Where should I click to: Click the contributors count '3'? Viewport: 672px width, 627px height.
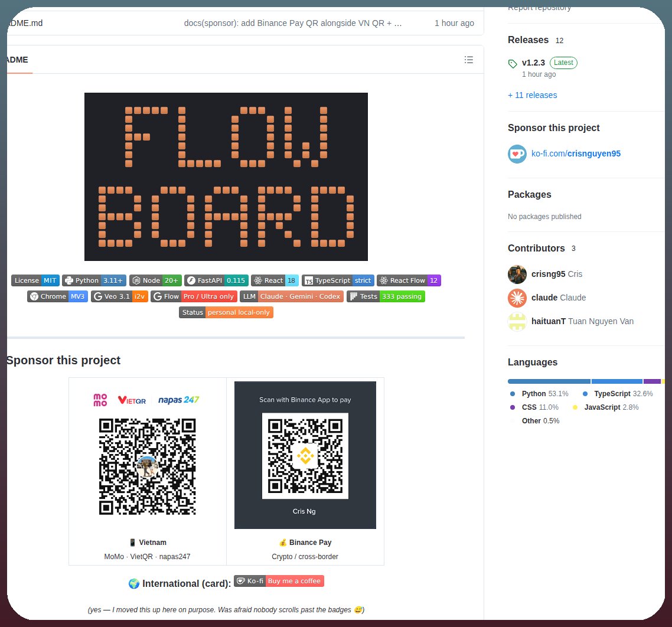pyautogui.click(x=573, y=249)
